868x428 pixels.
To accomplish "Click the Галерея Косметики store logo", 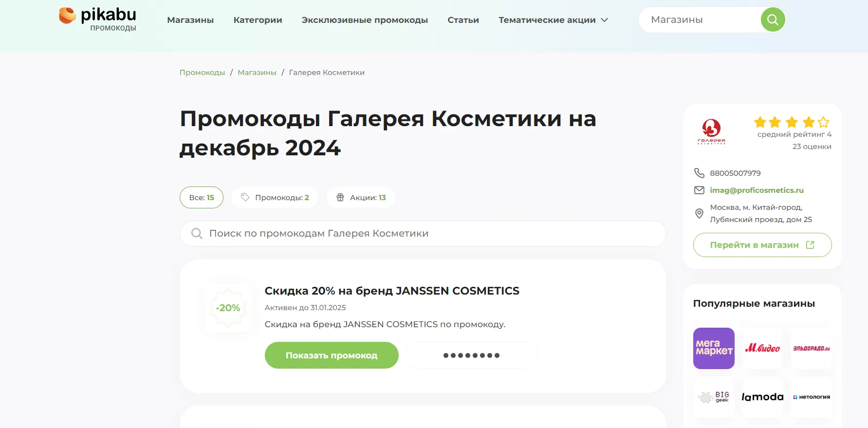I will coord(711,132).
